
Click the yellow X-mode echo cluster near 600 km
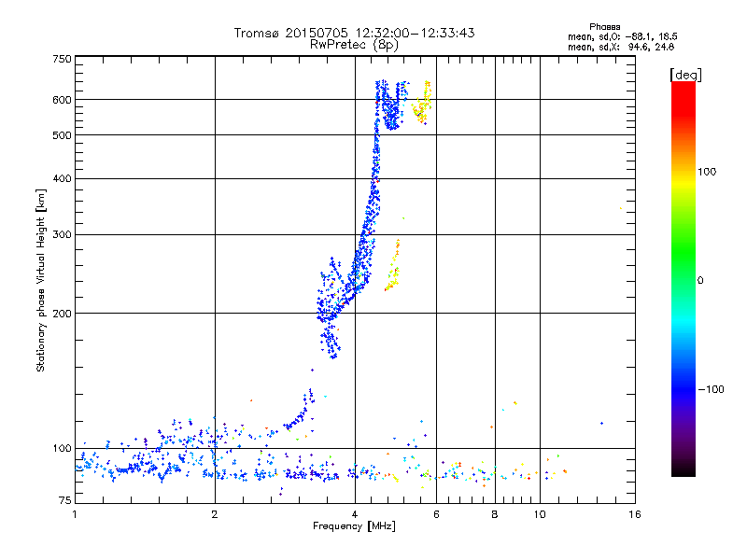click(422, 103)
